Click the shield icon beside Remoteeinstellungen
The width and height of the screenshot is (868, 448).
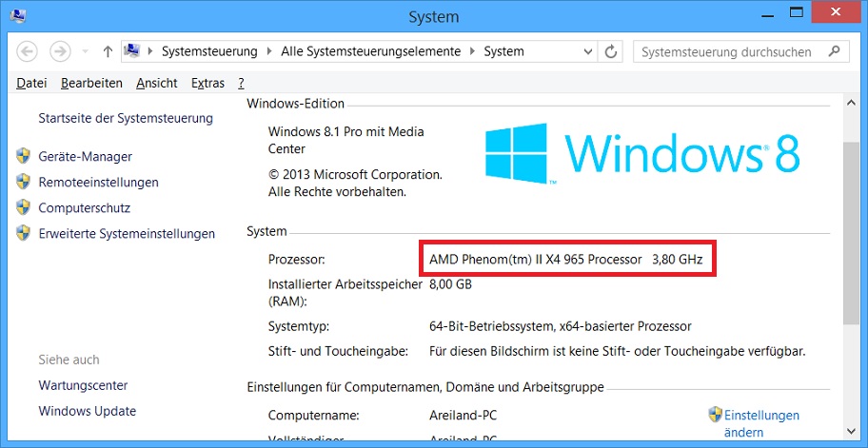click(23, 182)
